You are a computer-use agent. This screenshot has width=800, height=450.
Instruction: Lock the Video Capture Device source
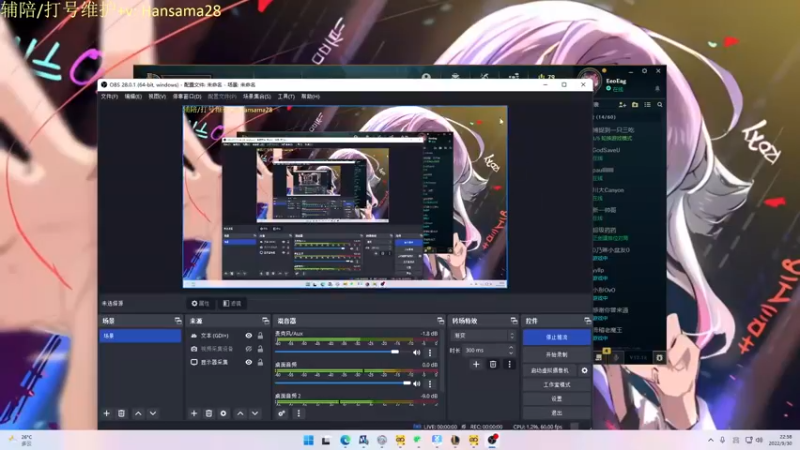[x=260, y=349]
